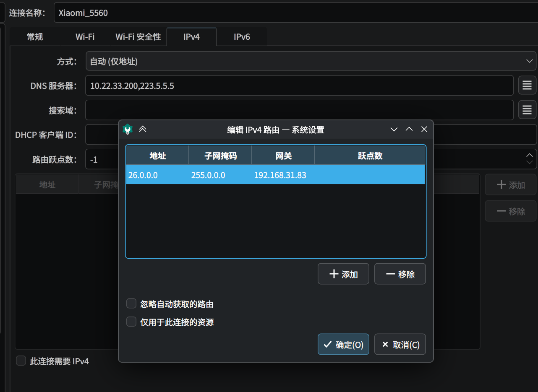
Task: Click the keep-above double chevron icon in dialog
Action: click(x=143, y=129)
